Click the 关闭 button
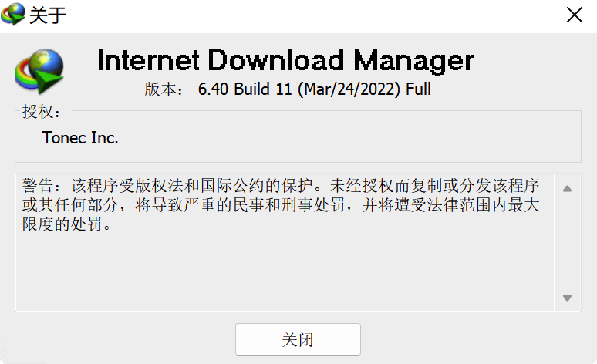 click(298, 339)
